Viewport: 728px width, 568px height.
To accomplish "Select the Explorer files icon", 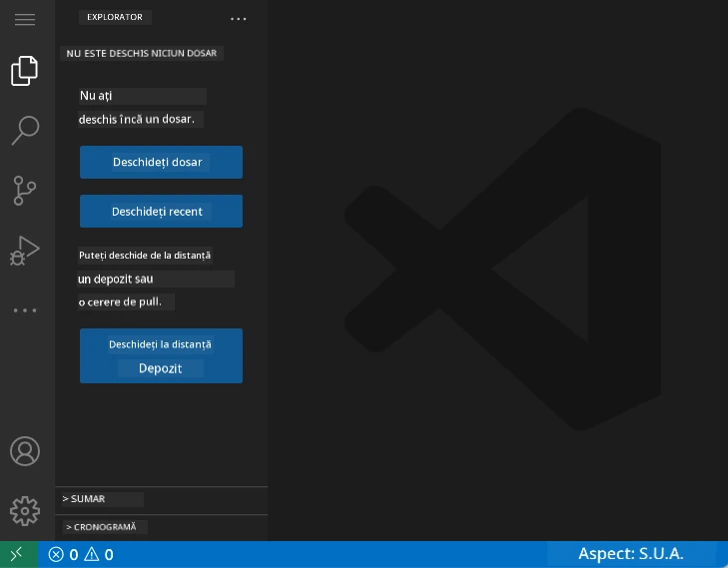I will coord(25,71).
